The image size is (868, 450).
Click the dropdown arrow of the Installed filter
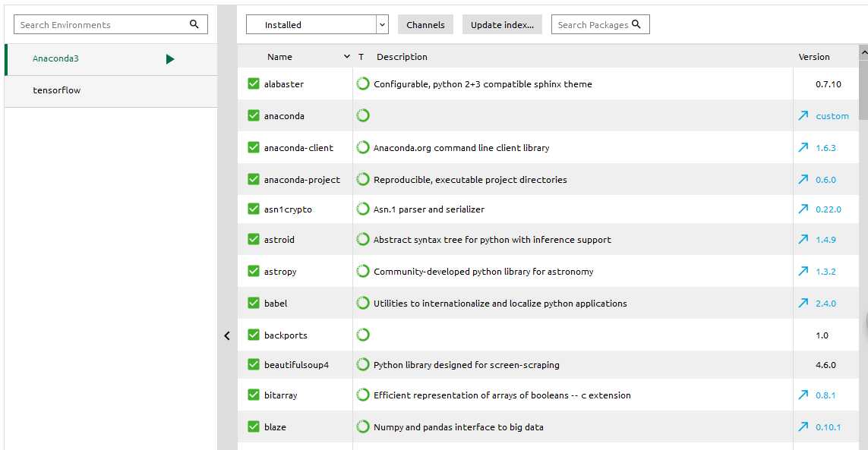pyautogui.click(x=382, y=24)
